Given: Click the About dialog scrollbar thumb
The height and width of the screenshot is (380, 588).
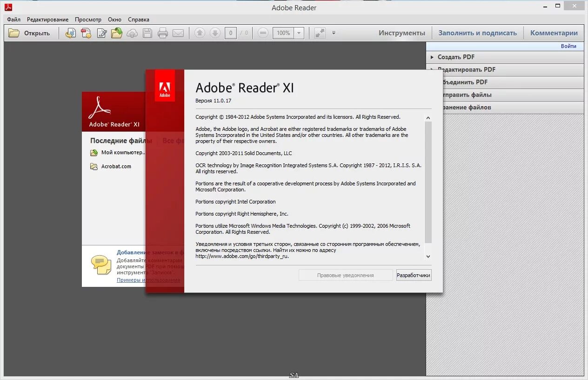Looking at the screenshot, I should (428, 182).
